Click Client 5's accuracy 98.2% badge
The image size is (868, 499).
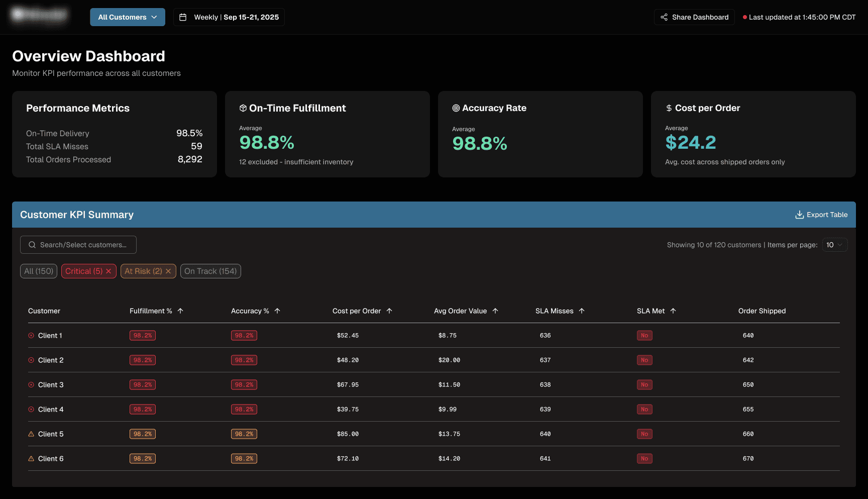coord(244,434)
